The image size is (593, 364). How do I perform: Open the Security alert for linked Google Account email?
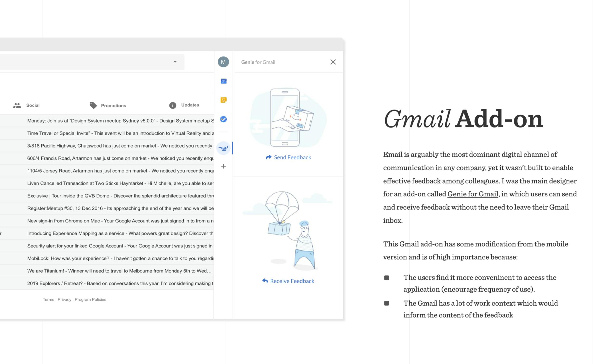(107, 246)
